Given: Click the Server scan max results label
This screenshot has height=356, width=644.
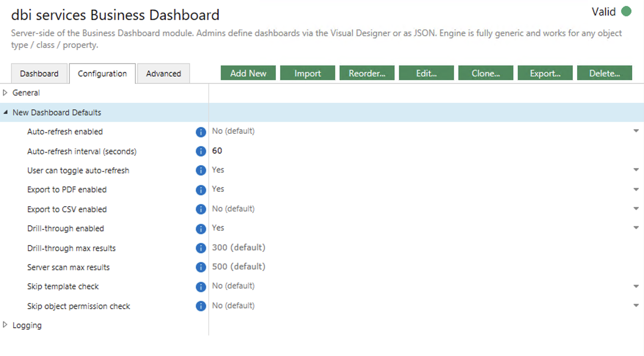Looking at the screenshot, I should click(68, 268).
